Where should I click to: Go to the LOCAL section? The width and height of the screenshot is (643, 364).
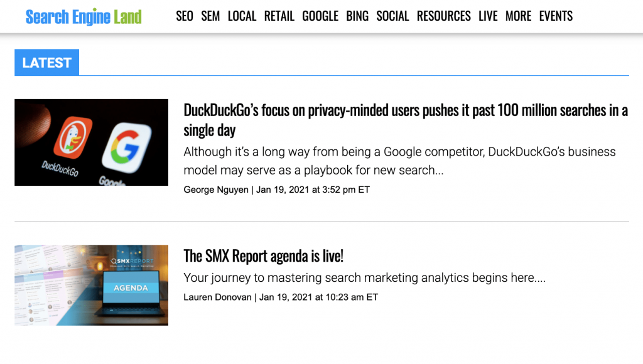pos(242,16)
